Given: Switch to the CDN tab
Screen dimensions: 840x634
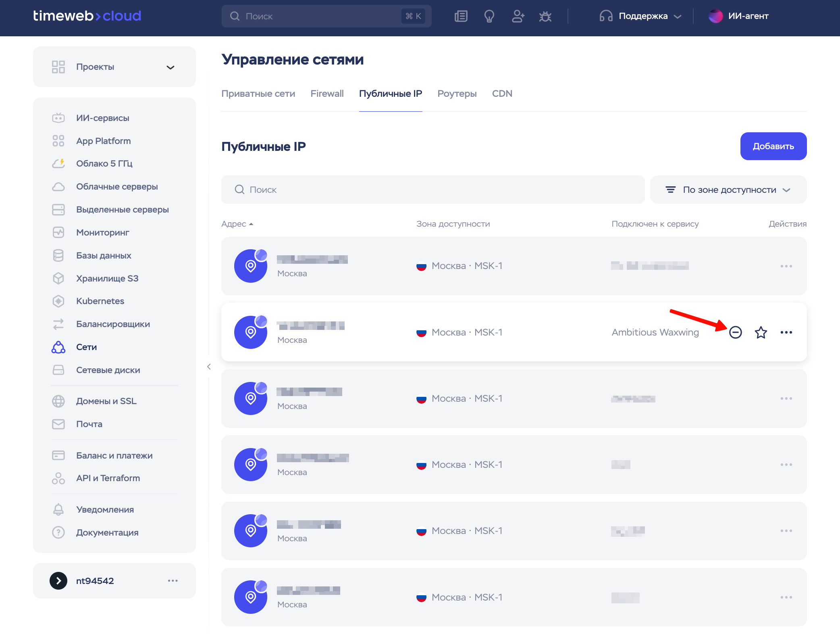Looking at the screenshot, I should point(502,94).
